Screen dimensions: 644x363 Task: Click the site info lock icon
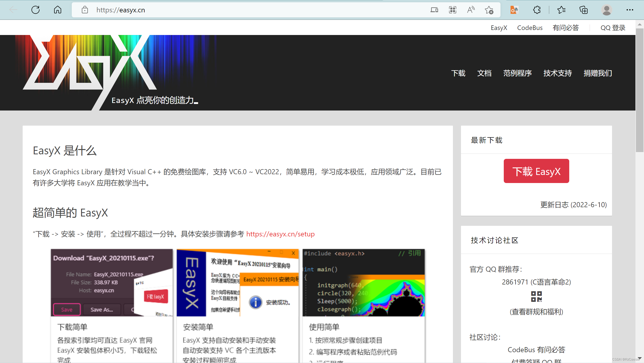click(x=85, y=10)
